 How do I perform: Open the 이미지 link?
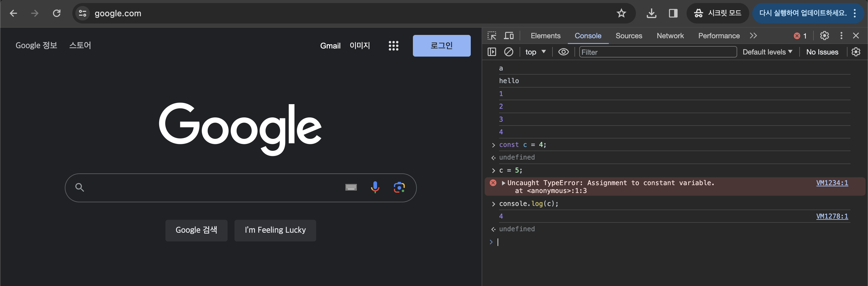[360, 45]
